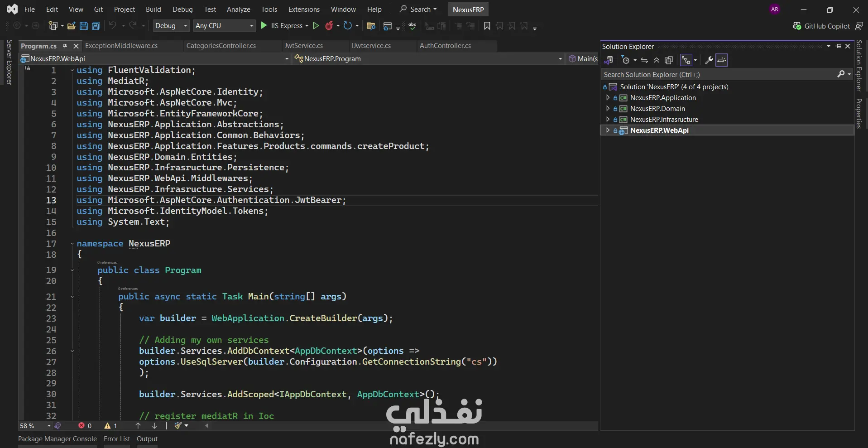Viewport: 868px width, 448px height.
Task: Switch to the JwtService.cs tab
Action: (x=303, y=46)
